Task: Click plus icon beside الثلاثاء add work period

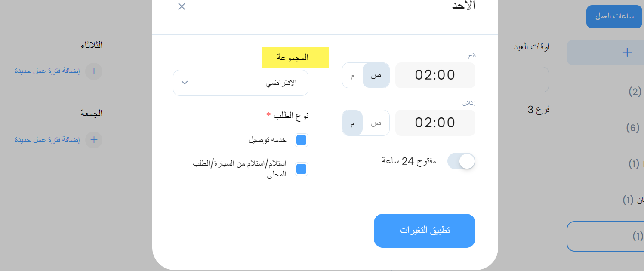Action: 94,71
